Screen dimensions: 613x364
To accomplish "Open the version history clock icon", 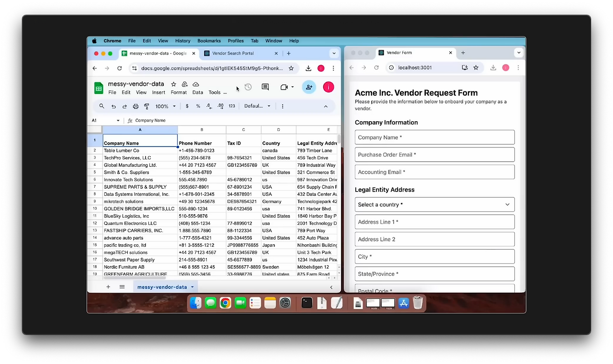I will [248, 87].
